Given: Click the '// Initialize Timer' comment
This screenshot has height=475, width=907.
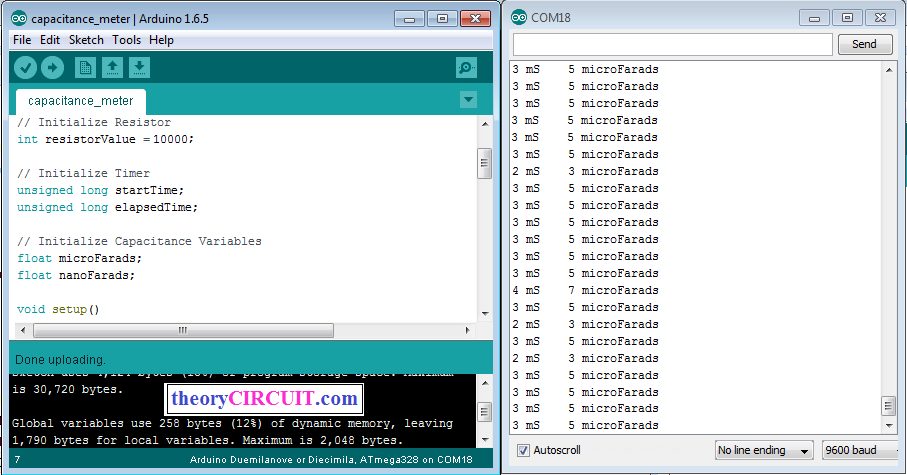Looking at the screenshot, I should (x=83, y=174).
